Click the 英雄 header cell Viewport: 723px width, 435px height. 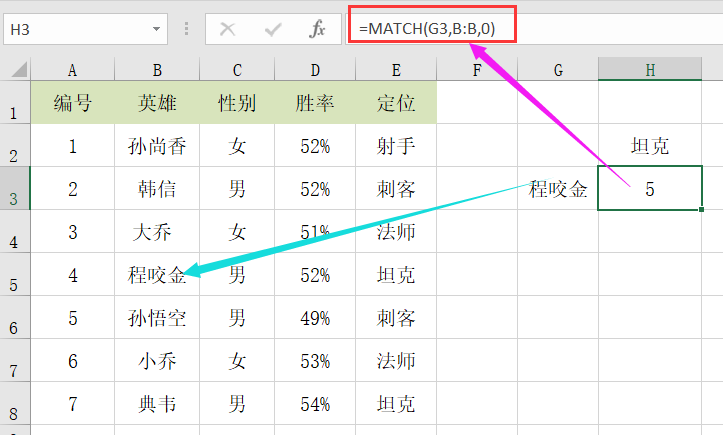(x=157, y=102)
